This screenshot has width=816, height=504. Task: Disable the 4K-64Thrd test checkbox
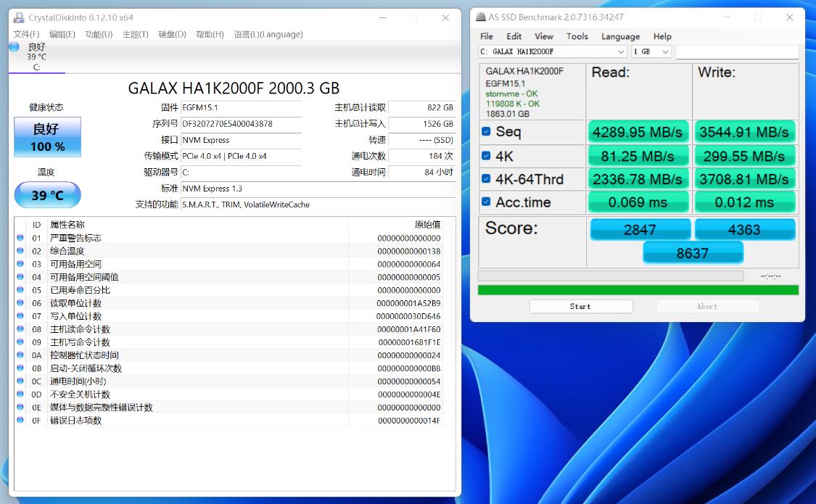pyautogui.click(x=486, y=178)
